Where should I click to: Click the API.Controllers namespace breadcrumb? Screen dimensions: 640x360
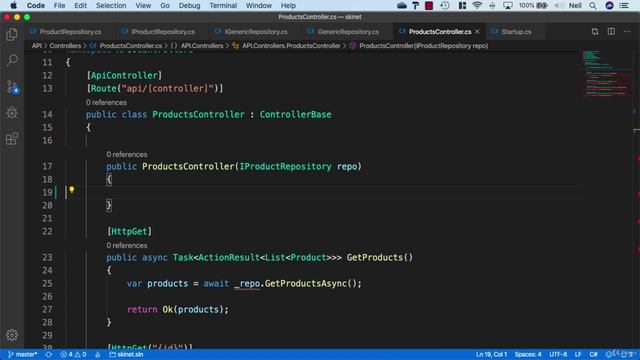tap(202, 46)
